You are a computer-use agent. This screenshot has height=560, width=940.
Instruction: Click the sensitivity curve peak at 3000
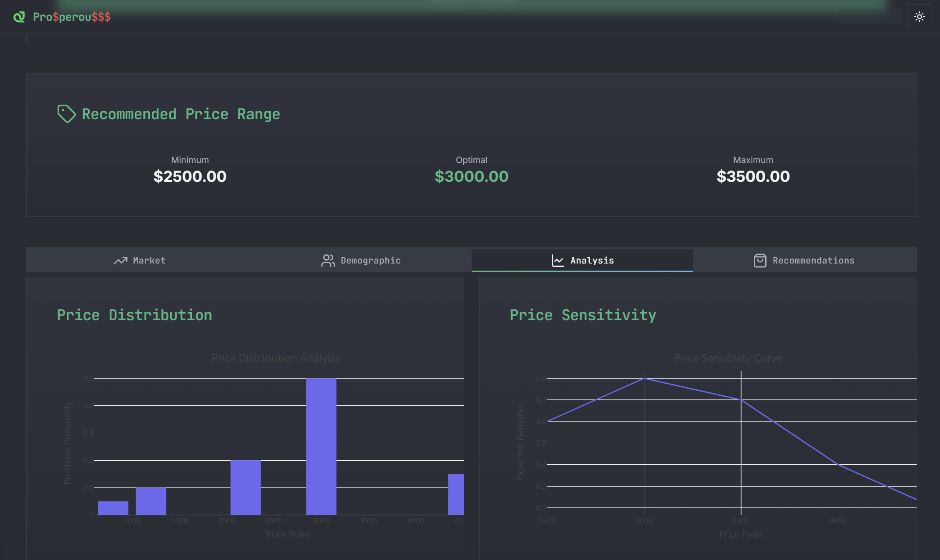(644, 378)
